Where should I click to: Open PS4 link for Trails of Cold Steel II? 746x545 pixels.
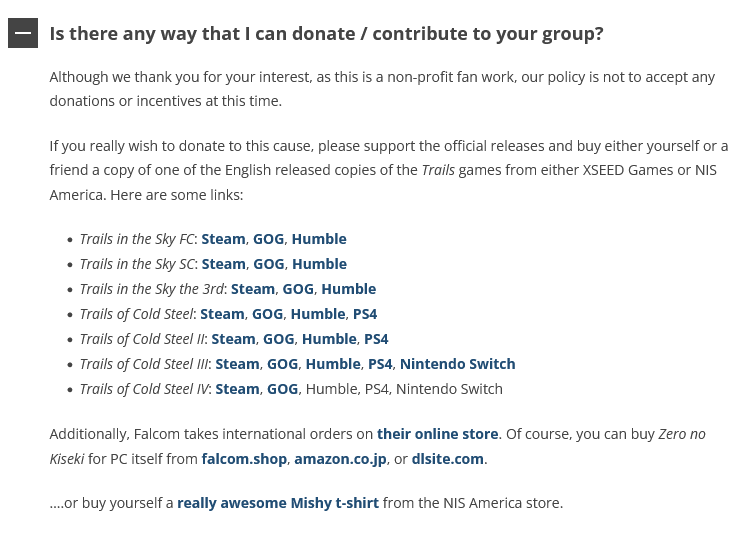(x=376, y=339)
